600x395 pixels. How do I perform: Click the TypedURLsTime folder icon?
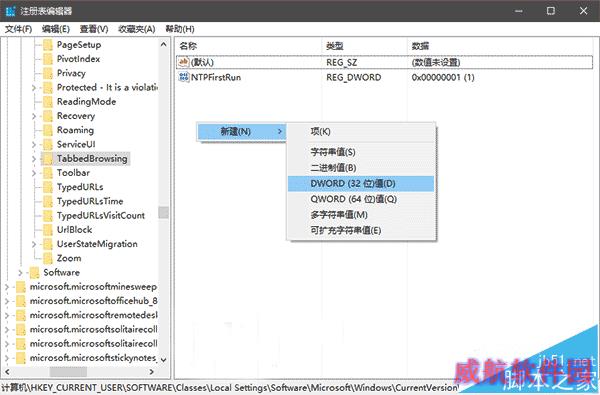coord(47,201)
